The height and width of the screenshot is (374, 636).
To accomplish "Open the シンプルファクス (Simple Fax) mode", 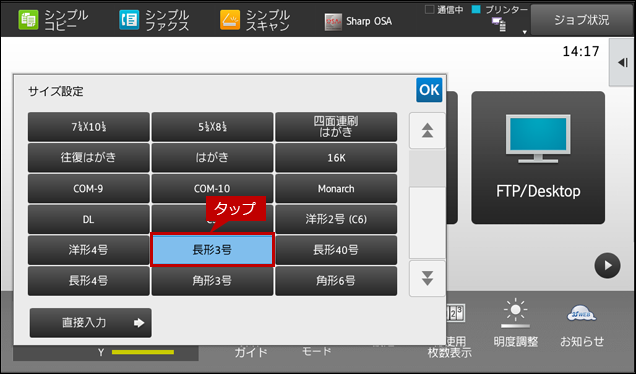I will [x=154, y=20].
